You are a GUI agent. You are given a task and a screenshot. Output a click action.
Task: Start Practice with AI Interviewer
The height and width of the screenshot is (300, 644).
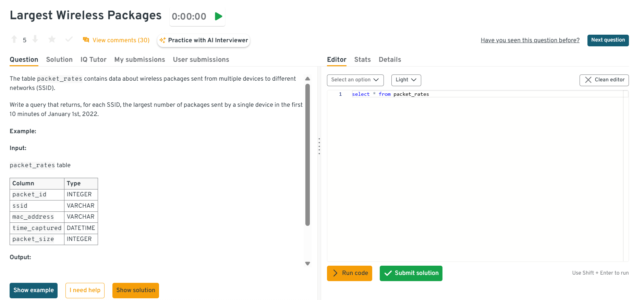click(x=204, y=40)
